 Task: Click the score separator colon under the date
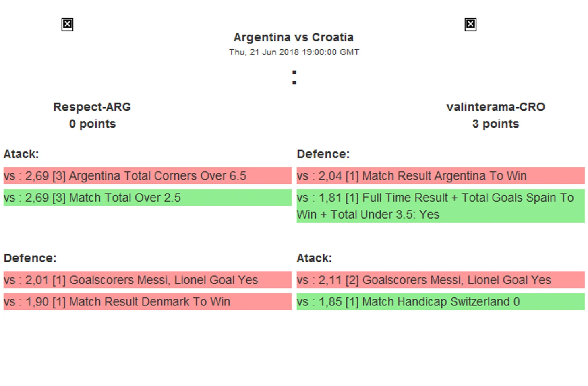[294, 77]
